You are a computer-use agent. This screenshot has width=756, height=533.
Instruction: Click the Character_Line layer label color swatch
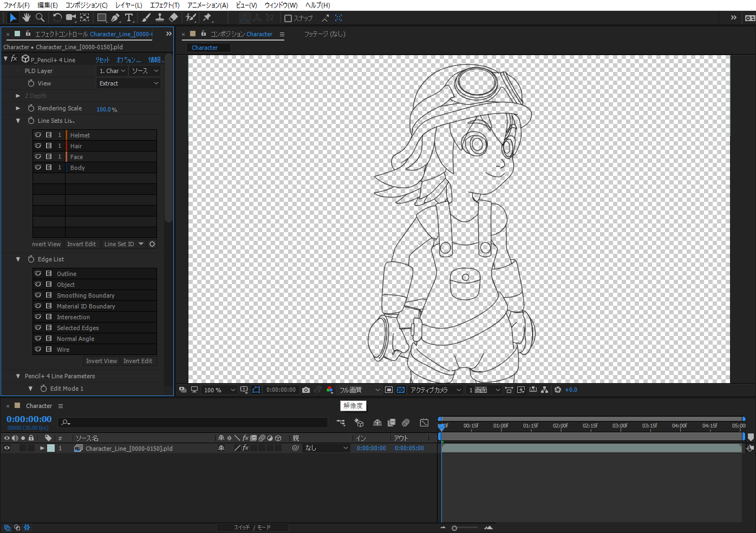point(51,448)
